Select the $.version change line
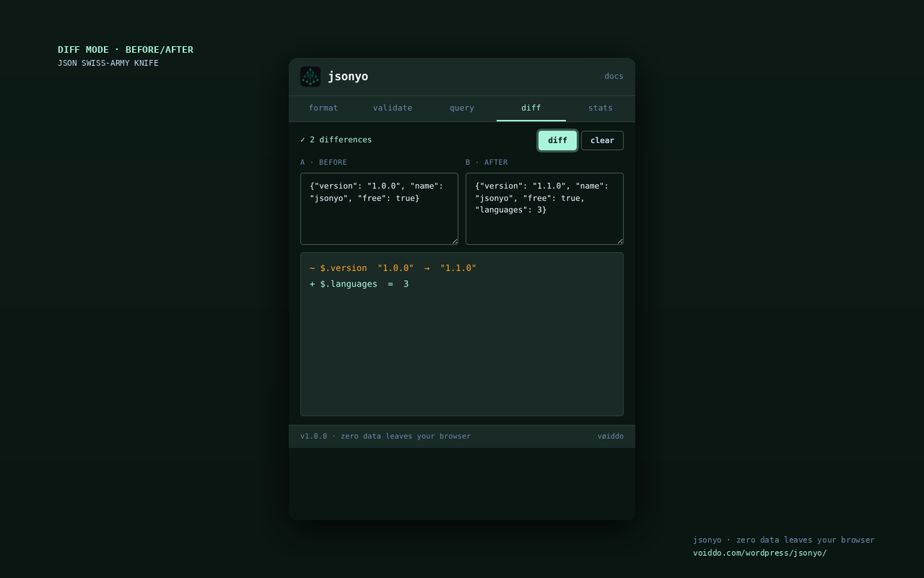The width and height of the screenshot is (924, 578). [x=393, y=268]
